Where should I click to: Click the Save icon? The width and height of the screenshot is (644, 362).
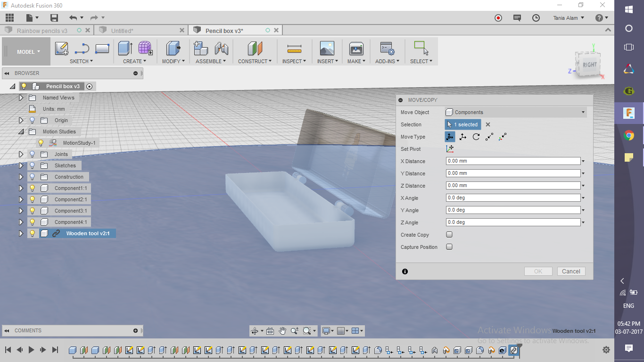[x=54, y=18]
